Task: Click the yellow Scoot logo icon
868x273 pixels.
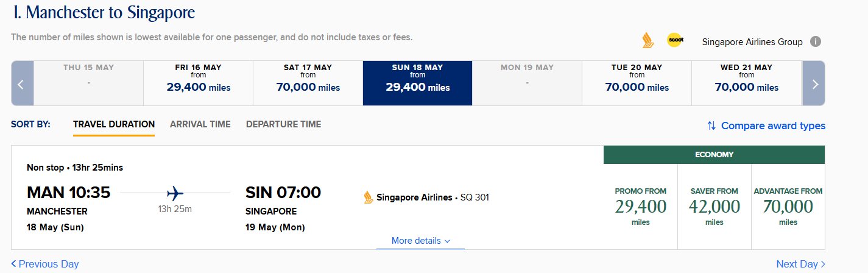Action: (676, 40)
